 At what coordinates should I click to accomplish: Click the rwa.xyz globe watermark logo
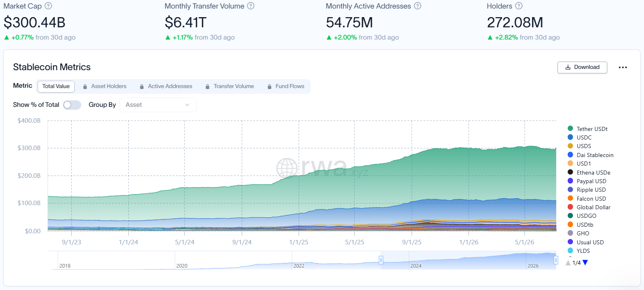point(287,168)
